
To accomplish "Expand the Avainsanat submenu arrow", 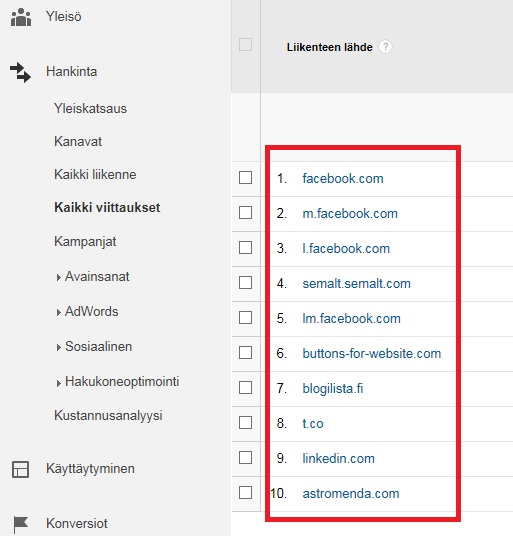I will click(58, 277).
